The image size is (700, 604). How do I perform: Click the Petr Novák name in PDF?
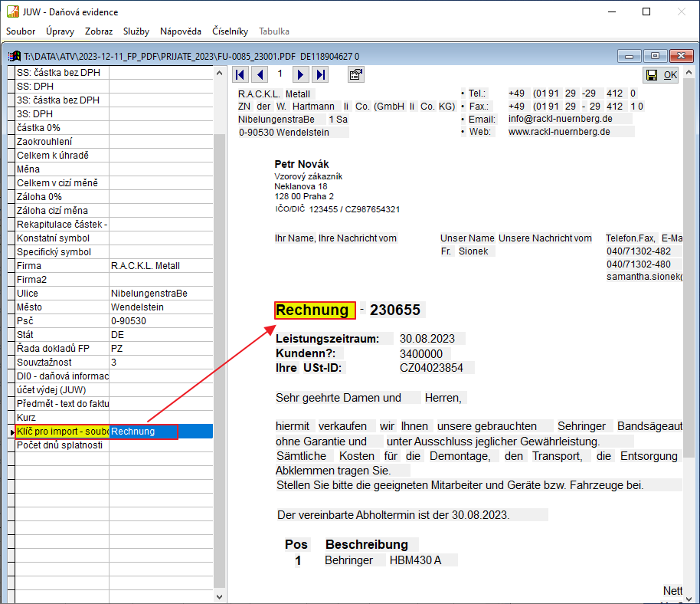tap(302, 164)
